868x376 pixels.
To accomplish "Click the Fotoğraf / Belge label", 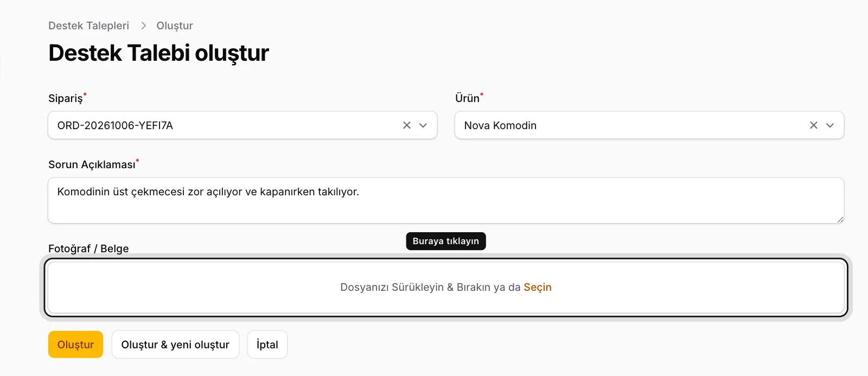I will click(88, 248).
